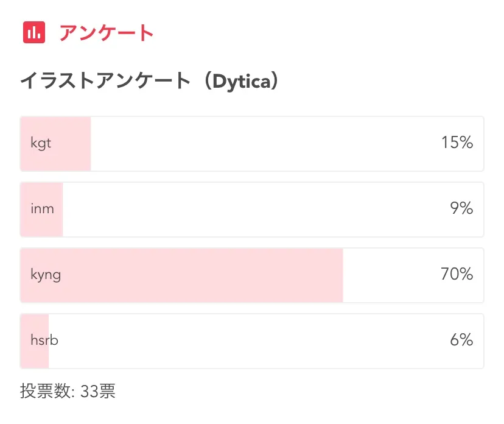Click the 9% result percentage
The image size is (504, 424).
coord(461,209)
